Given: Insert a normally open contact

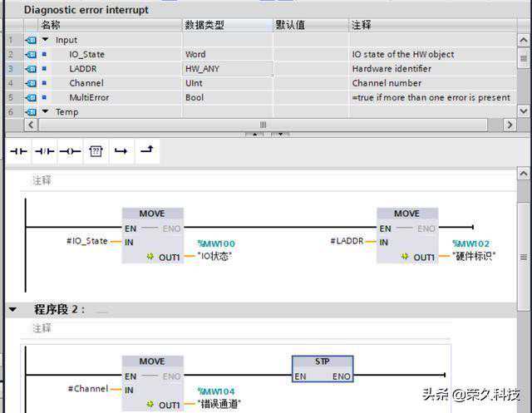Looking at the screenshot, I should click(x=18, y=151).
